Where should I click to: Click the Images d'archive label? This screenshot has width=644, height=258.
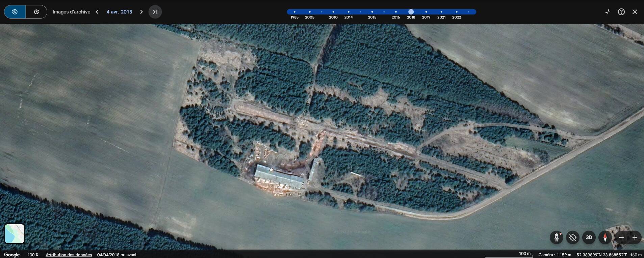pyautogui.click(x=72, y=12)
